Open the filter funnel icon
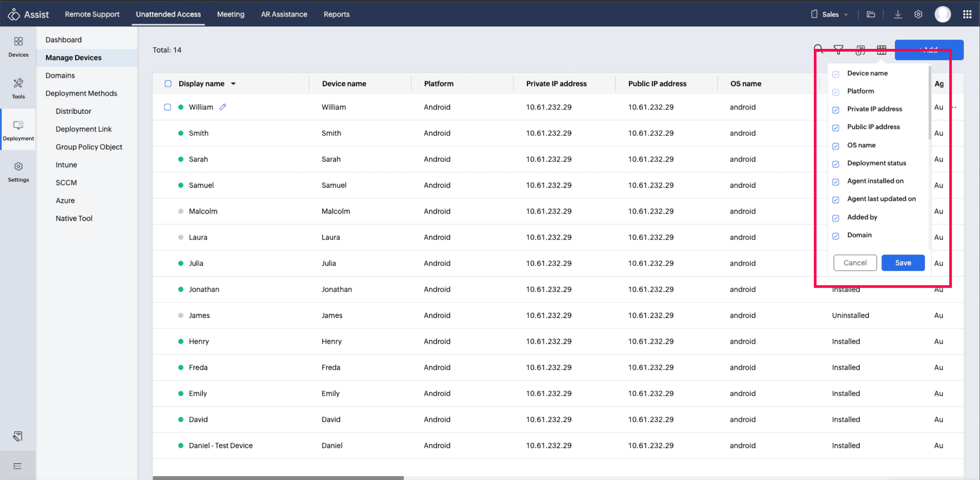980x480 pixels. pyautogui.click(x=838, y=50)
